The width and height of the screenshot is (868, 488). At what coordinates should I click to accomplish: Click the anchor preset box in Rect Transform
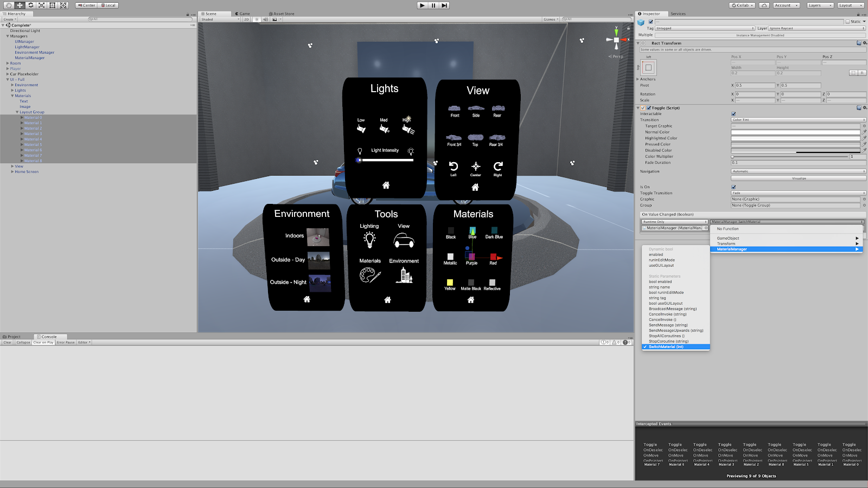pos(648,68)
